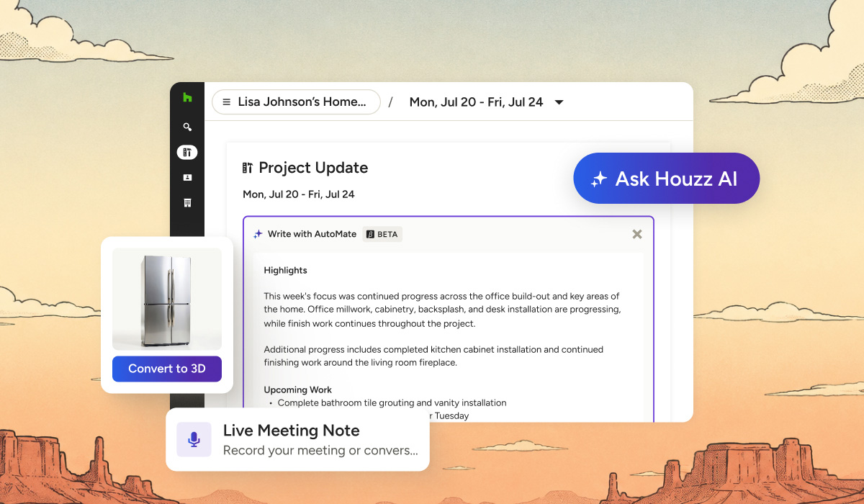This screenshot has width=864, height=504.
Task: Click the Project Update heading text
Action: tap(313, 168)
